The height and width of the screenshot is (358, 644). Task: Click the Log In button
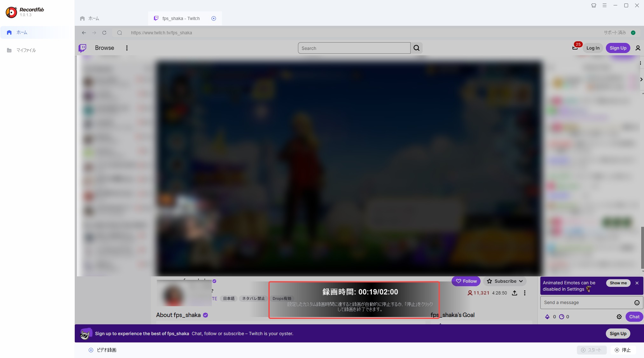pos(593,48)
